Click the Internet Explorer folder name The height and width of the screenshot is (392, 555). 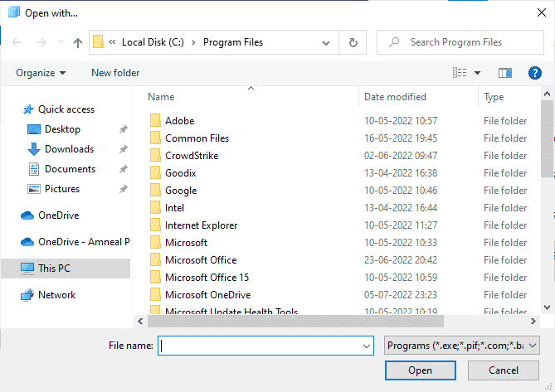201,225
